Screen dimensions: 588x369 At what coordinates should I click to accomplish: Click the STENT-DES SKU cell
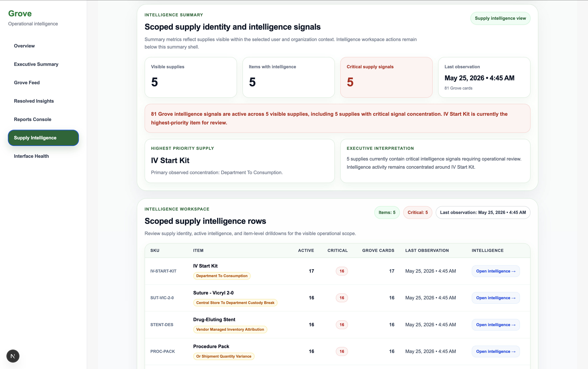point(162,325)
